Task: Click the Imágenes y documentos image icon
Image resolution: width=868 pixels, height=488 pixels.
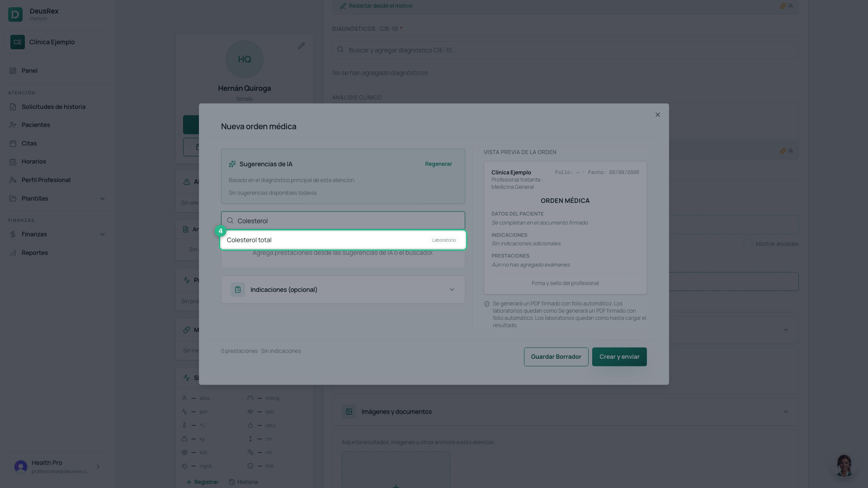Action: click(x=349, y=412)
